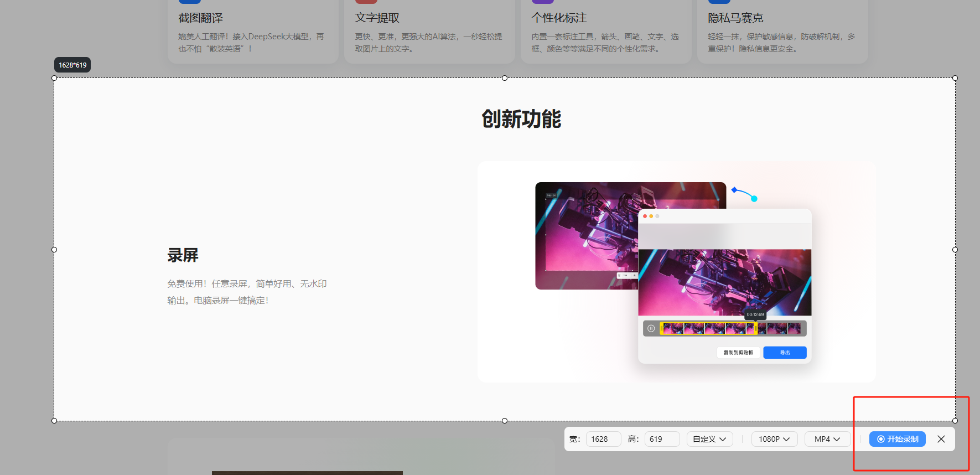Click the 复制到剪贴板 button in the preview
This screenshot has height=475, width=980.
738,353
